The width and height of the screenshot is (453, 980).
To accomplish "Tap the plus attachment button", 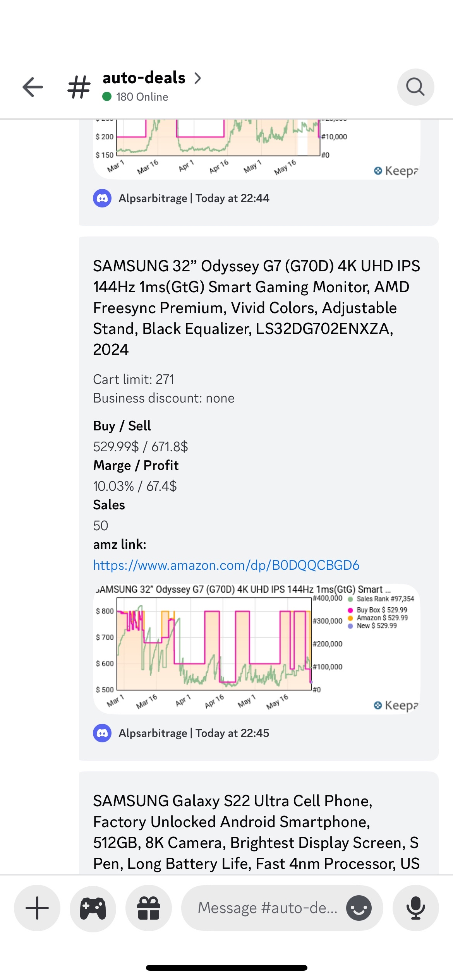I will coord(37,908).
